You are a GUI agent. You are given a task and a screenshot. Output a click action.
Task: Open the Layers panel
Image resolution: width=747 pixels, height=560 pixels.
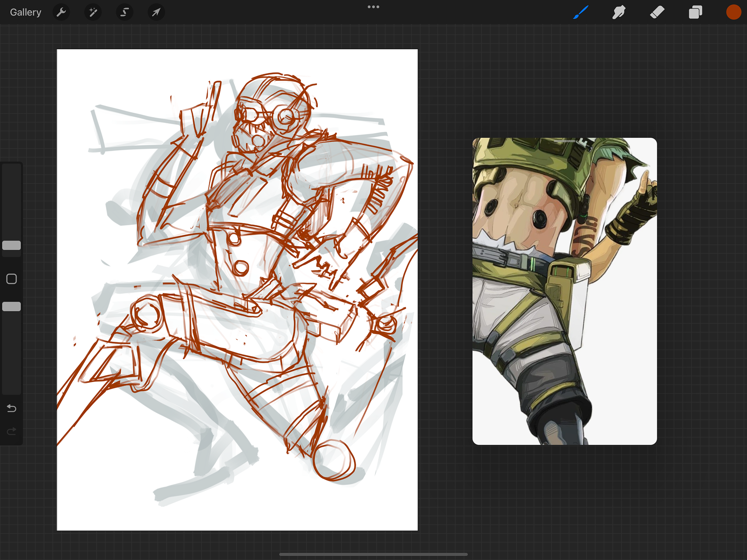coord(695,12)
